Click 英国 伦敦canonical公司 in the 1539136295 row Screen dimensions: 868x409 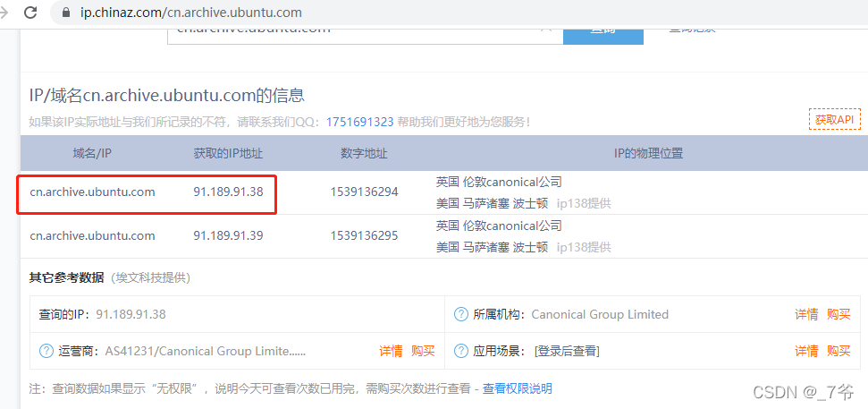(x=499, y=226)
